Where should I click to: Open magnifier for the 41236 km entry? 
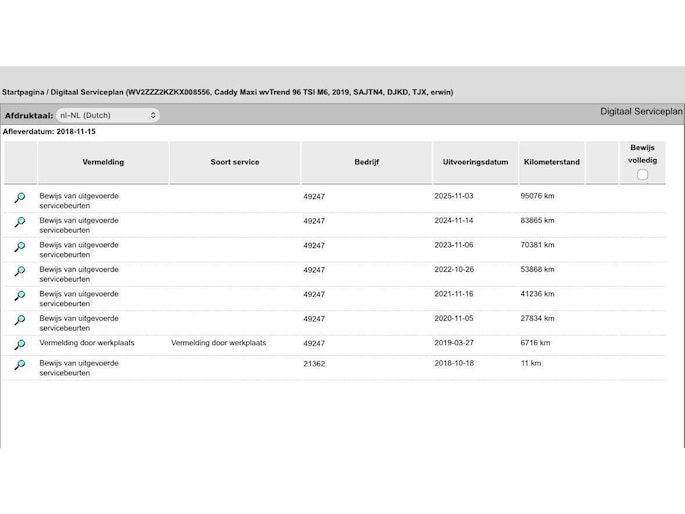(x=19, y=296)
